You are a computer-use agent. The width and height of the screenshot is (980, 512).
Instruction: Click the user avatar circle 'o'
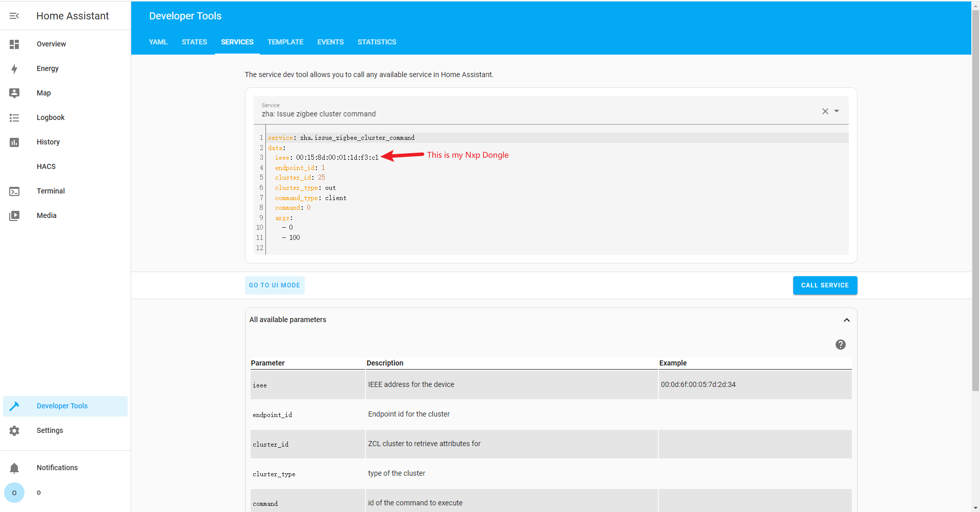[x=14, y=493]
